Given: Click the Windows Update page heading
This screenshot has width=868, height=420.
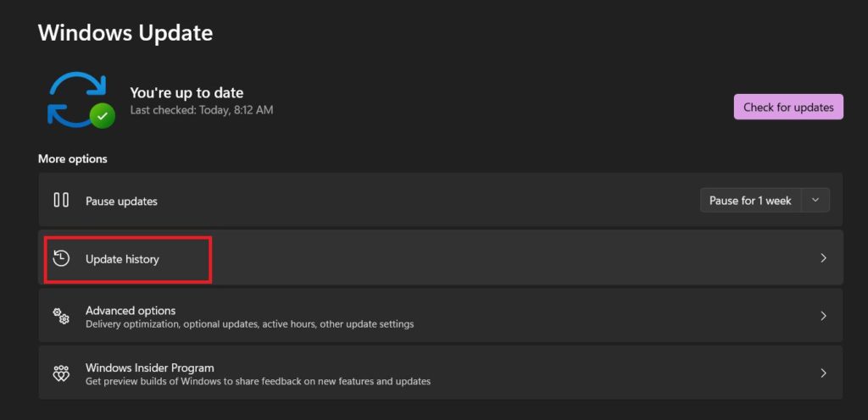Looking at the screenshot, I should coord(125,33).
